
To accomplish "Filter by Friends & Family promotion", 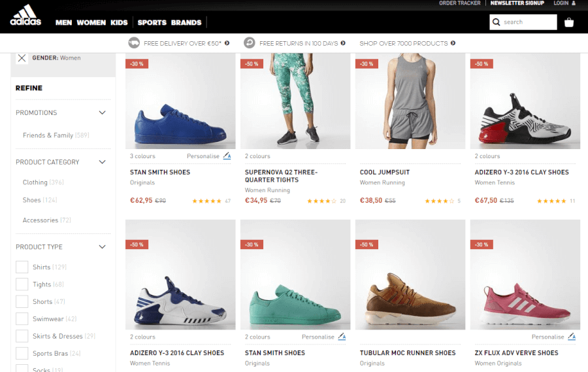I will click(56, 135).
